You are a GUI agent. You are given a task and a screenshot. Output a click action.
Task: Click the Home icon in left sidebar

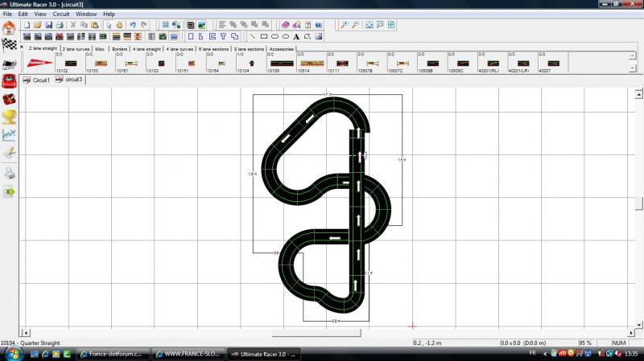coord(9,27)
